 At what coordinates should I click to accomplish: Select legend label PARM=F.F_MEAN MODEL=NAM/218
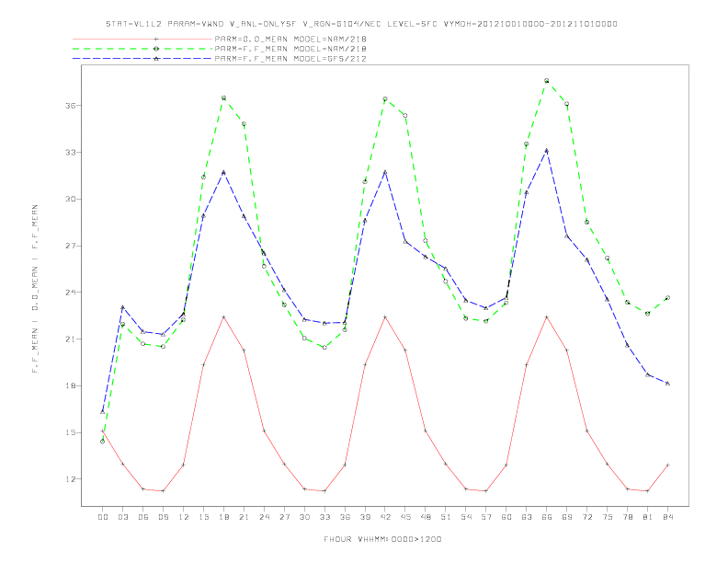tap(290, 49)
